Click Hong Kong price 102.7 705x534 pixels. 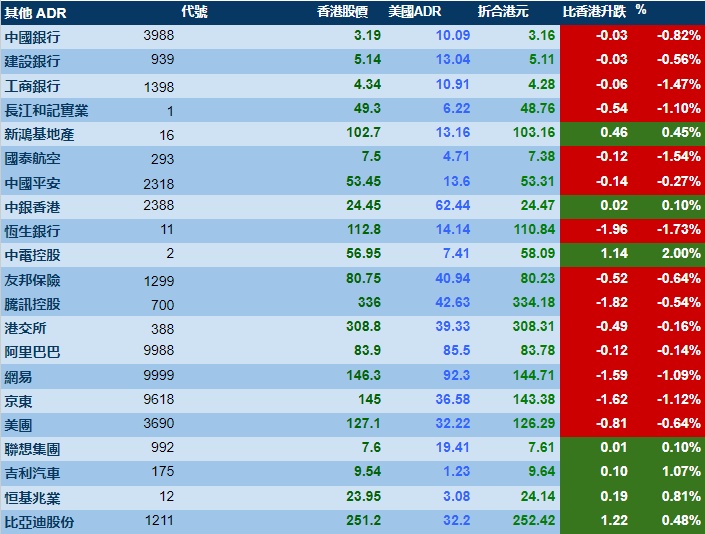point(363,133)
